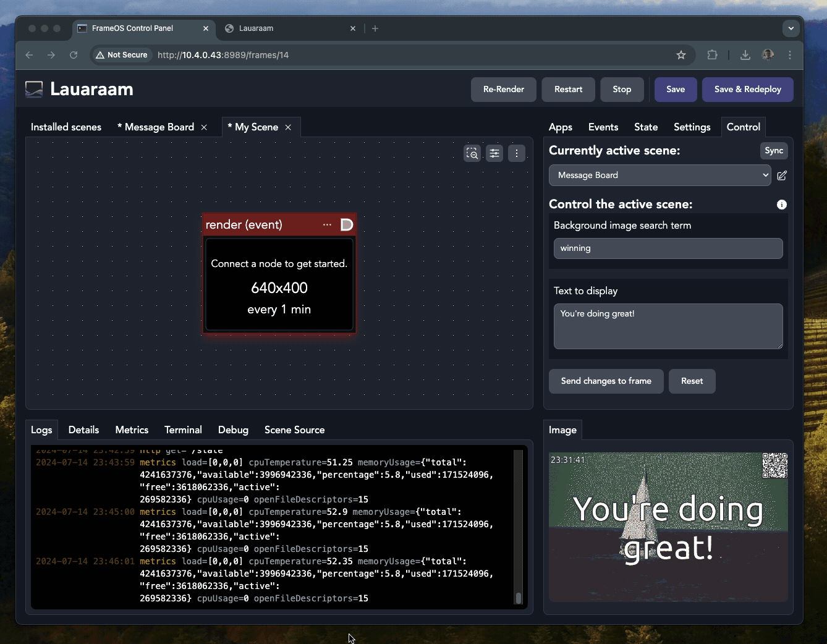
Task: Click Send changes to frame
Action: click(606, 381)
